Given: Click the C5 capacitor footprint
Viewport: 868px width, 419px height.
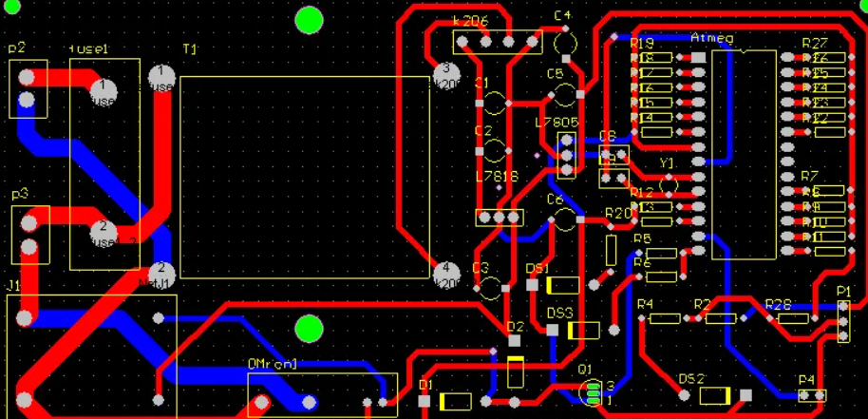Looking at the screenshot, I should coord(564,95).
